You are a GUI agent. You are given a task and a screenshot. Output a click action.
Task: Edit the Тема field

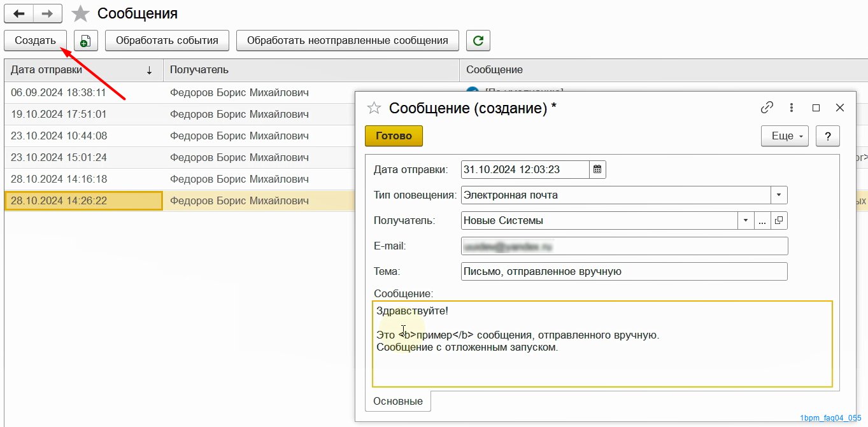624,271
